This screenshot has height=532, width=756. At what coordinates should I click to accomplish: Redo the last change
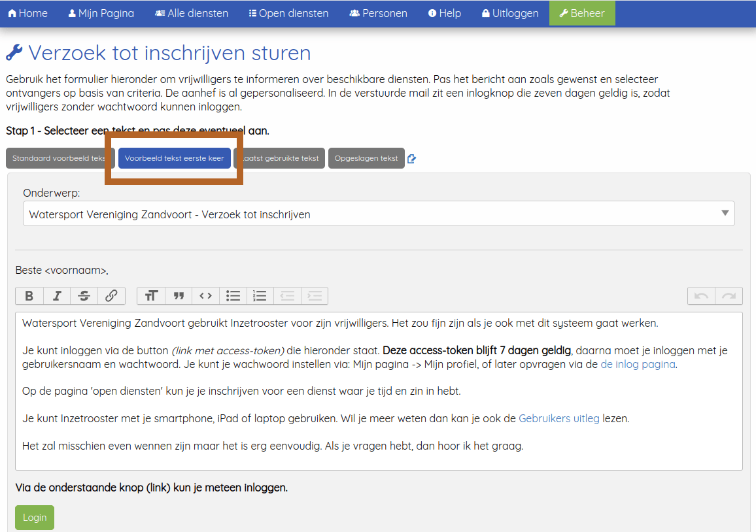click(728, 295)
